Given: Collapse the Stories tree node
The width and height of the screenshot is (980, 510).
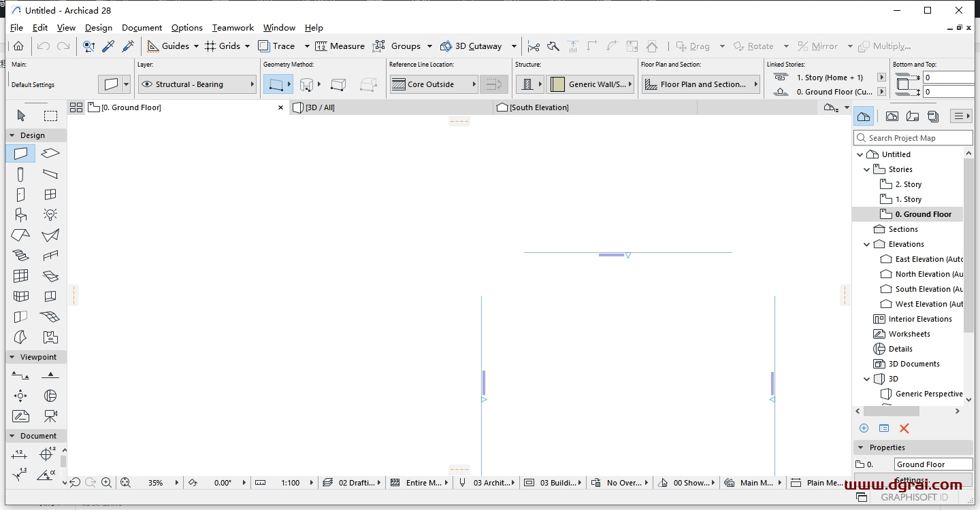Looking at the screenshot, I should click(x=866, y=169).
